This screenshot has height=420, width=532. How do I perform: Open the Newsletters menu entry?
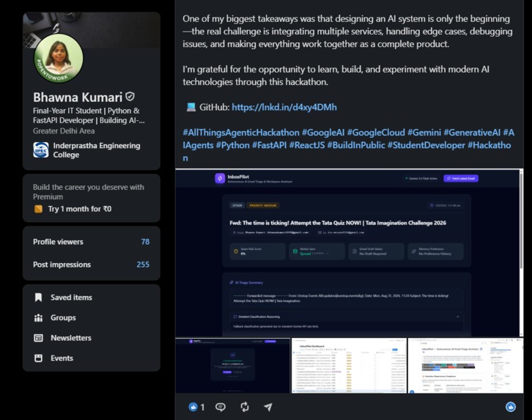[71, 338]
